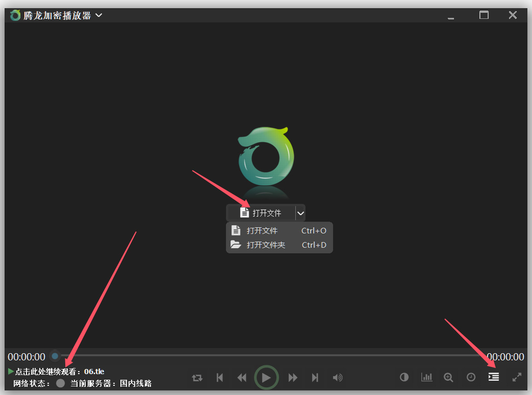Start playback with the round play button

pyautogui.click(x=266, y=377)
